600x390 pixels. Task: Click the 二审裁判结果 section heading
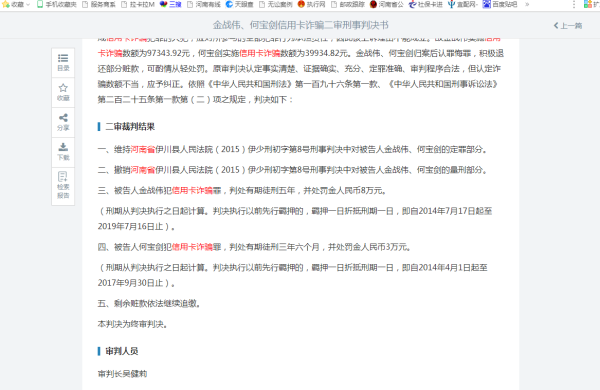tap(130, 127)
